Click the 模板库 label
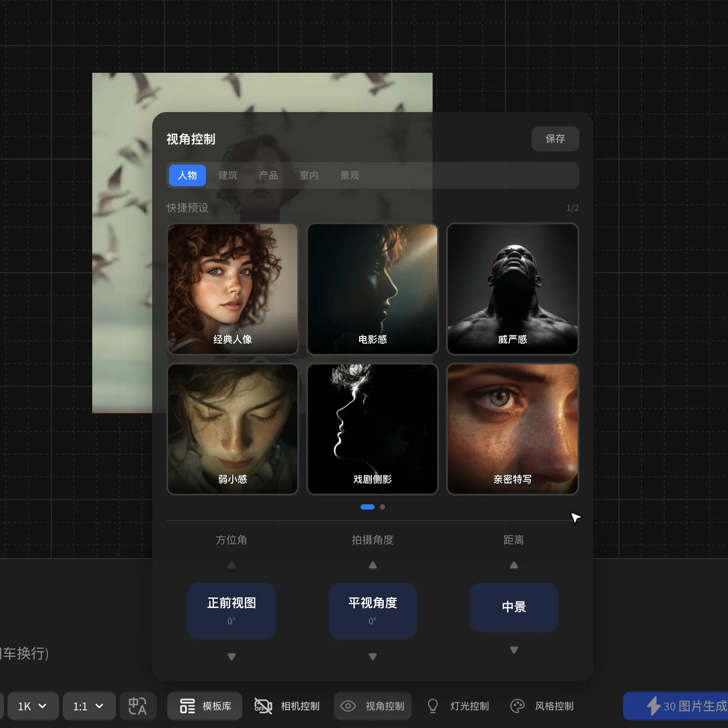 click(x=217, y=706)
